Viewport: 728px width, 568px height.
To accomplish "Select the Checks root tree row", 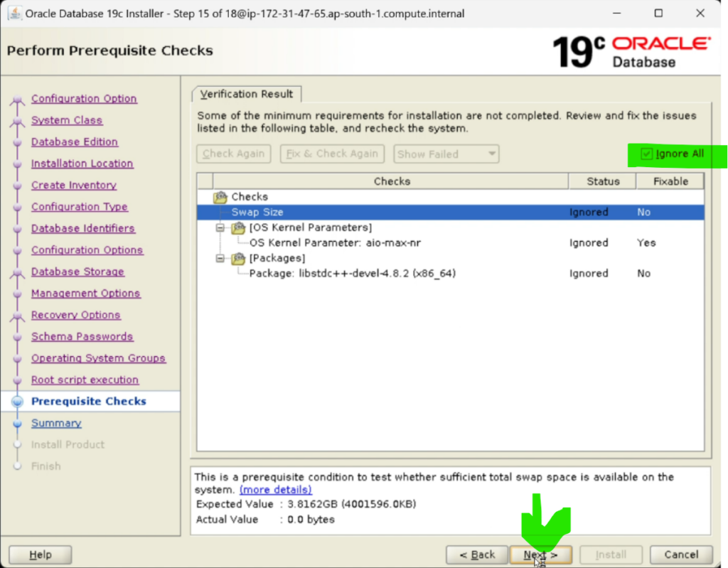I will [450, 197].
